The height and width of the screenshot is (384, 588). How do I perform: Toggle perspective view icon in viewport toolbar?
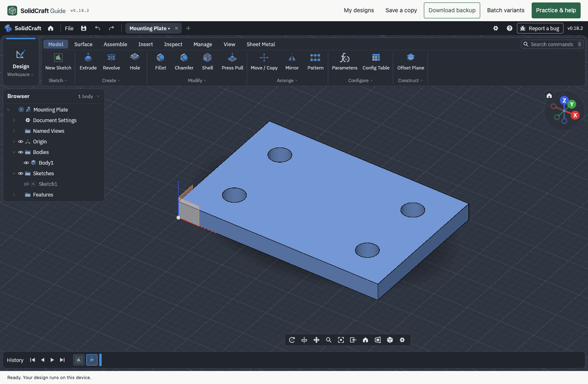[x=378, y=340]
